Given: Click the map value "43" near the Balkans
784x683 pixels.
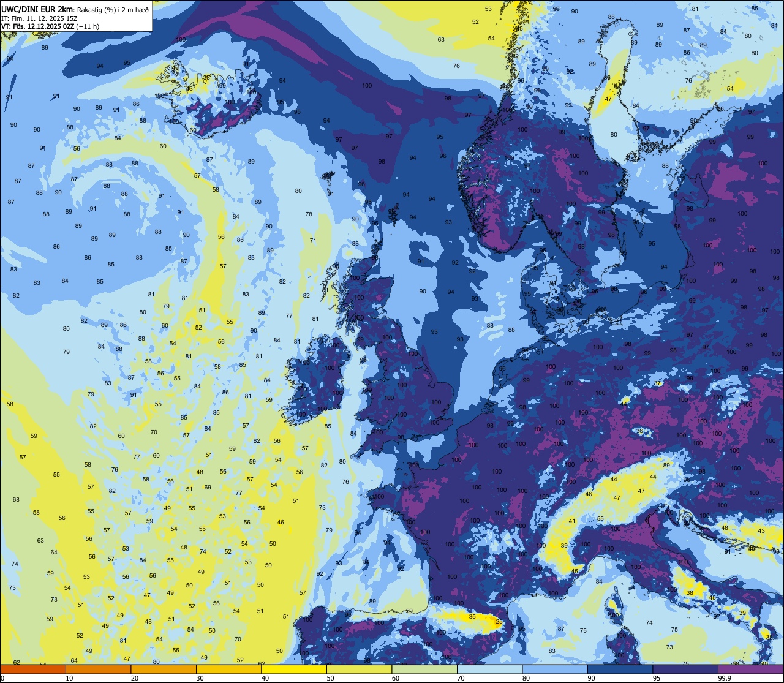Looking at the screenshot, I should (761, 531).
